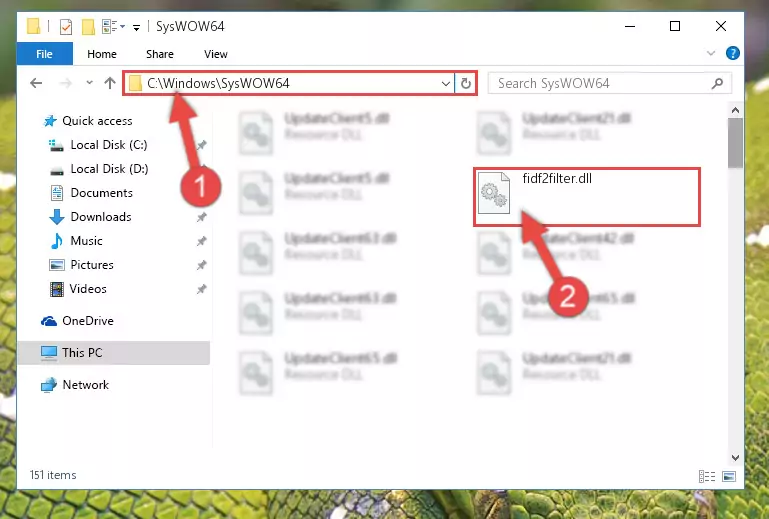Open Pictures from the sidebar
The width and height of the screenshot is (769, 519).
tap(92, 265)
